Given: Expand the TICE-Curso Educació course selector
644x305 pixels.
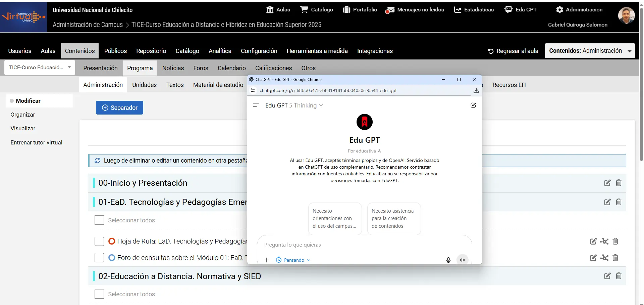Looking at the screenshot, I should [x=40, y=68].
